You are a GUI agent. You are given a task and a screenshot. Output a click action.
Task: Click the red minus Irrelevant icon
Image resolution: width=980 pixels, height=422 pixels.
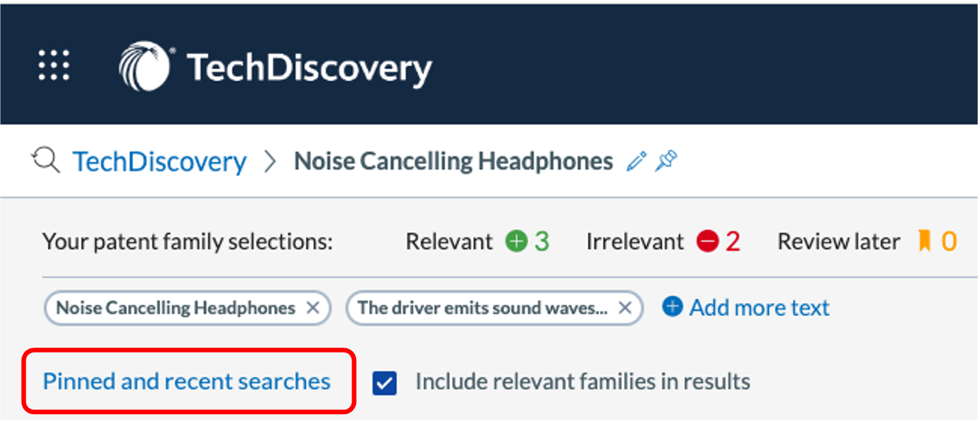point(708,242)
